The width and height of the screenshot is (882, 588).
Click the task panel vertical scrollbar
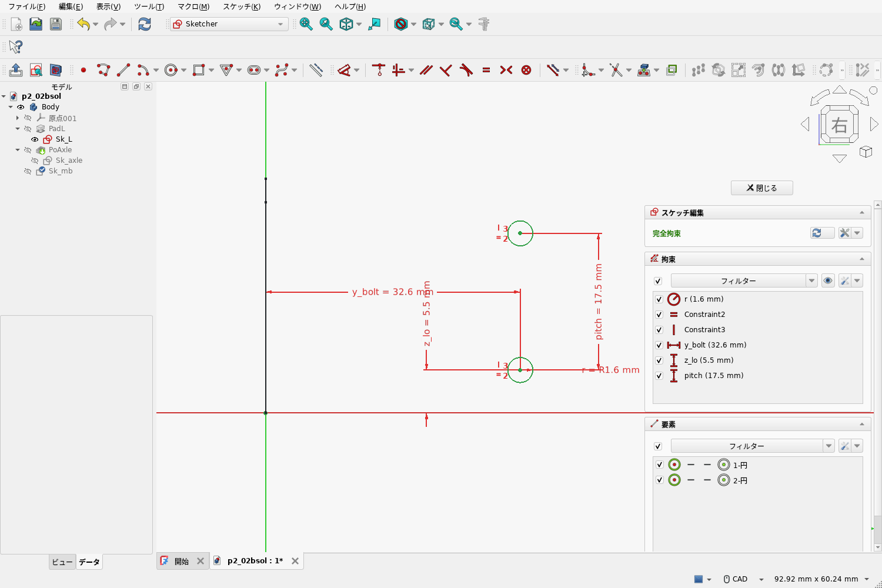[877, 376]
